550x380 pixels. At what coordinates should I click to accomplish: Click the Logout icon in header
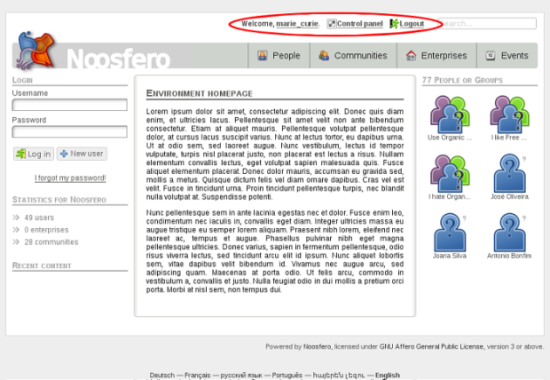[x=394, y=24]
